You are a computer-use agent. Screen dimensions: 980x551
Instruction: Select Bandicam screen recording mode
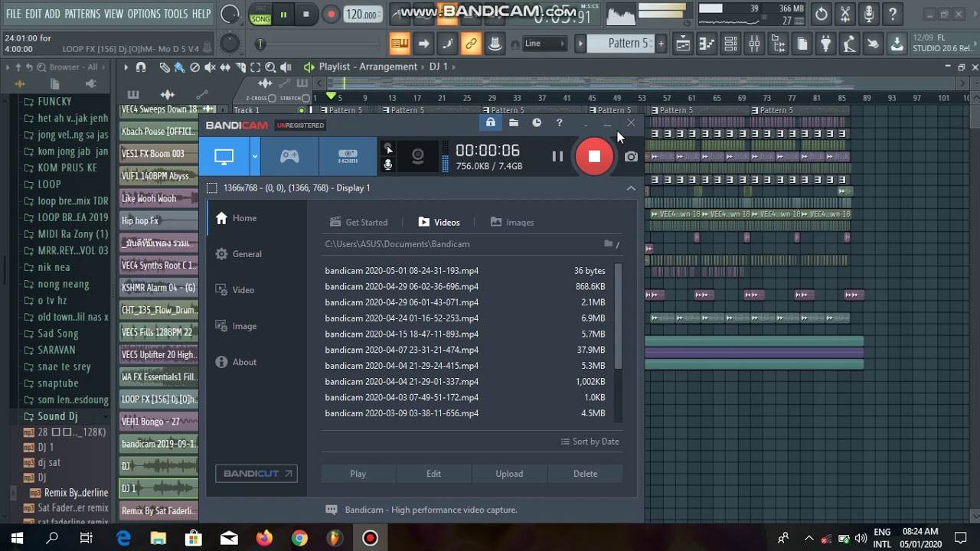(x=224, y=157)
